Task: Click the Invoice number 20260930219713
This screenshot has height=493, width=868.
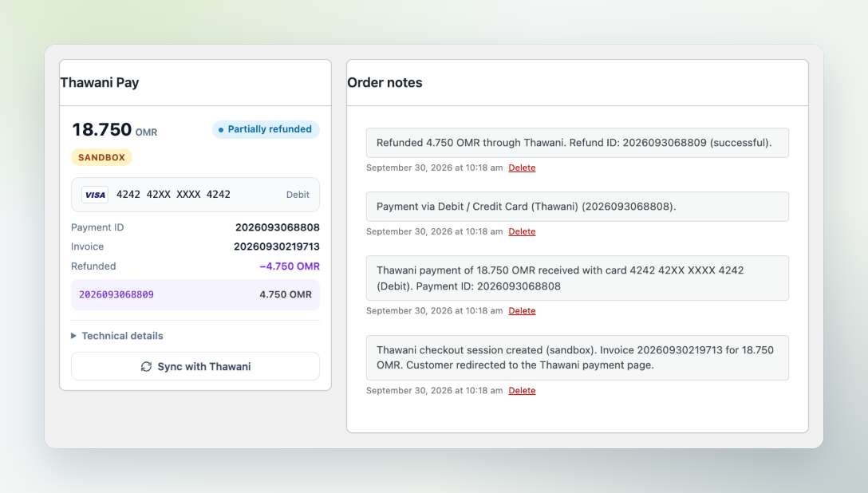Action: (277, 246)
